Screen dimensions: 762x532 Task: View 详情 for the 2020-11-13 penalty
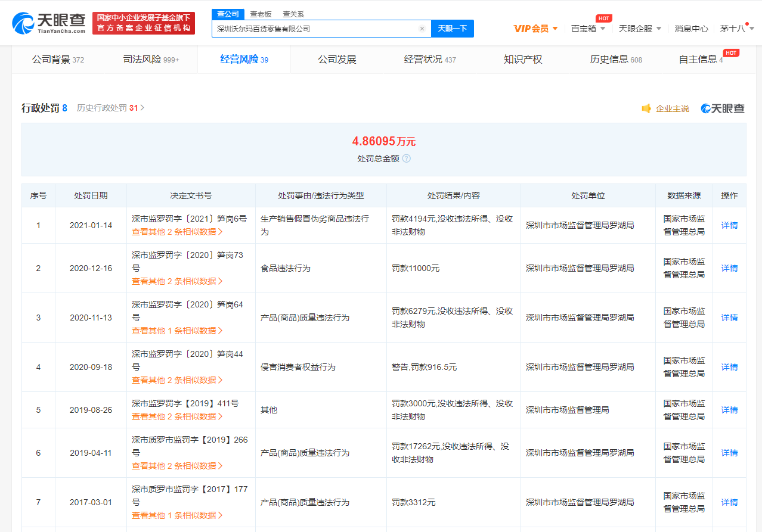729,318
